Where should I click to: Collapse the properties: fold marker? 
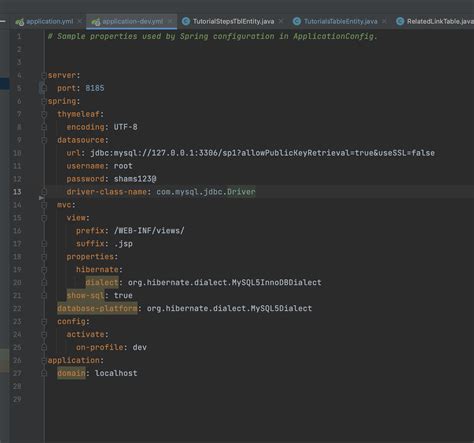point(44,257)
